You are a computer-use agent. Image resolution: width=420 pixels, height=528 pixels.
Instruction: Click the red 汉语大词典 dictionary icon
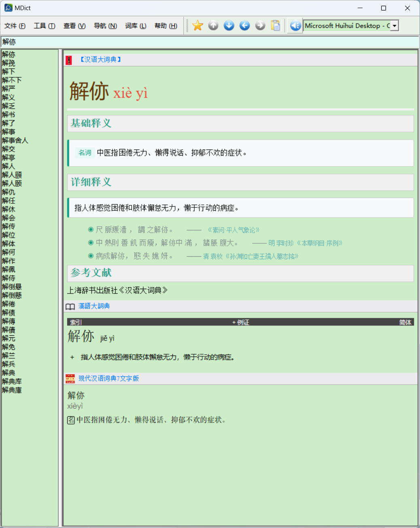69,60
